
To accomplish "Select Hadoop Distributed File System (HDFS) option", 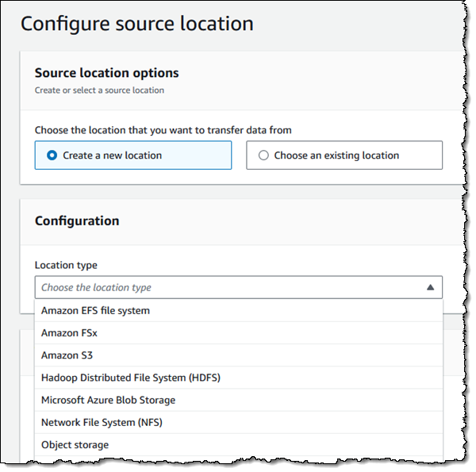I will [x=130, y=378].
